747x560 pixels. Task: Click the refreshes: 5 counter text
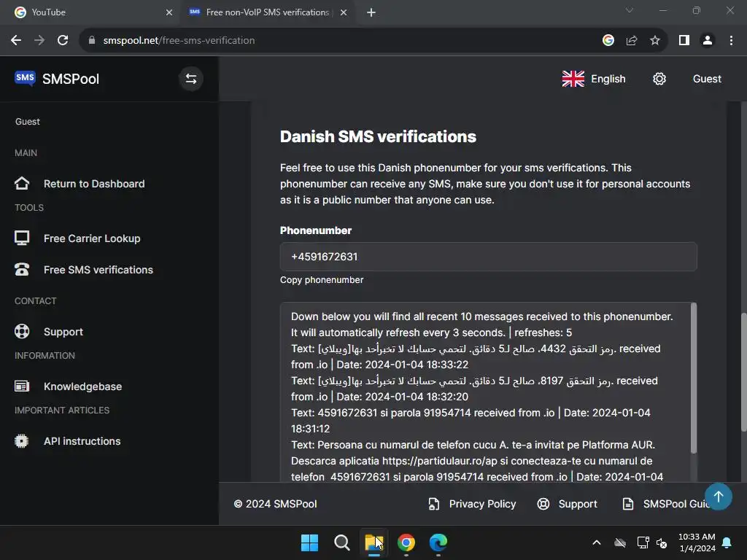(x=543, y=332)
